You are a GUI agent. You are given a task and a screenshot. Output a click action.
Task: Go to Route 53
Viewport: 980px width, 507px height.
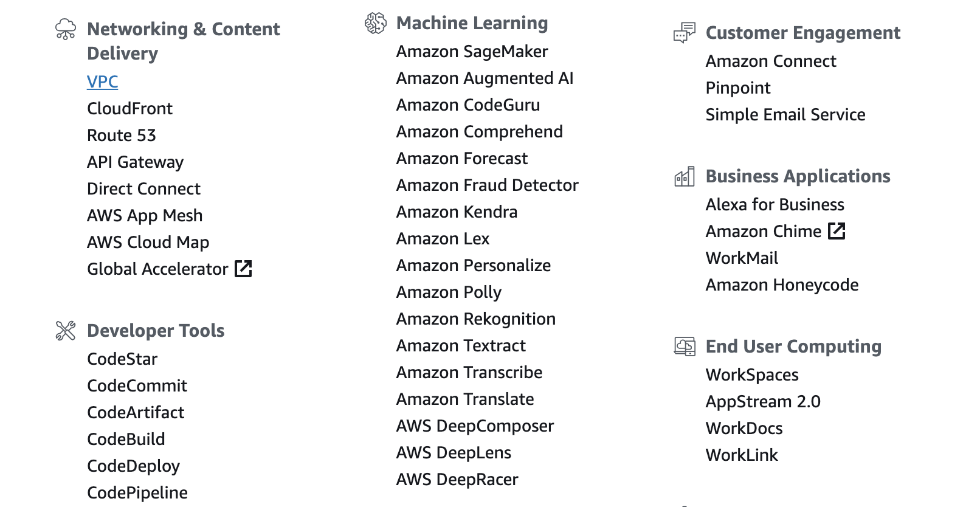(122, 135)
